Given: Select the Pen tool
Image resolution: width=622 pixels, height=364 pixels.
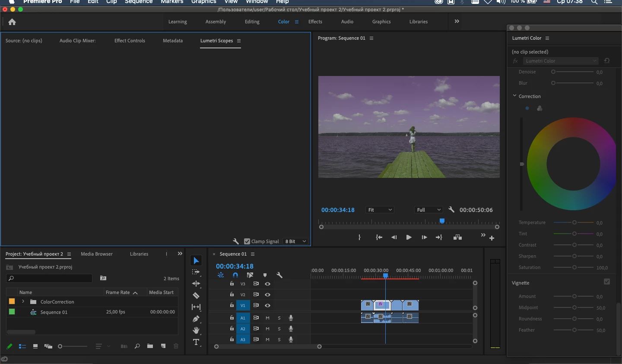Looking at the screenshot, I should tap(196, 319).
